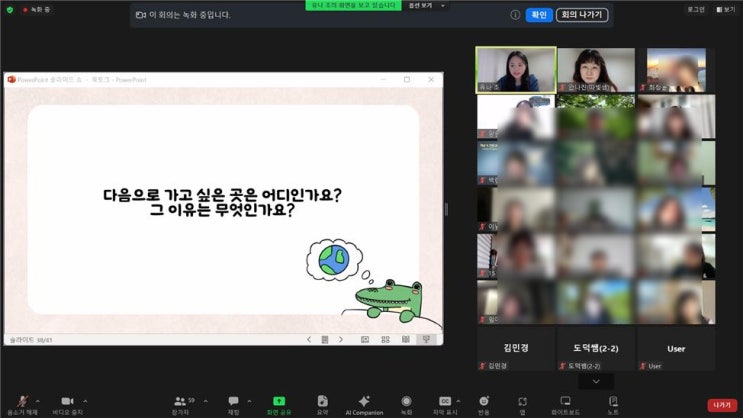743x418 pixels.
Task: Switch PowerPoint to Reading view icon
Action: click(406, 339)
